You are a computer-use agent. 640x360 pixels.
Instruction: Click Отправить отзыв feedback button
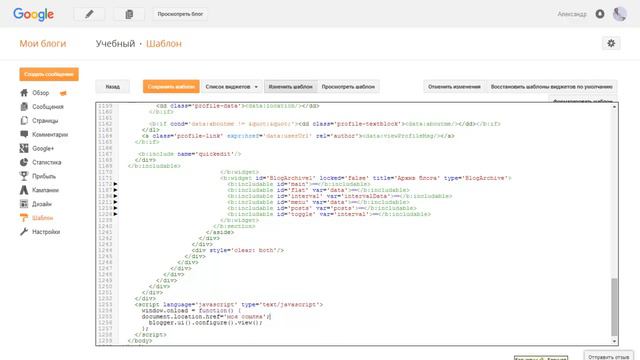[x=608, y=356]
